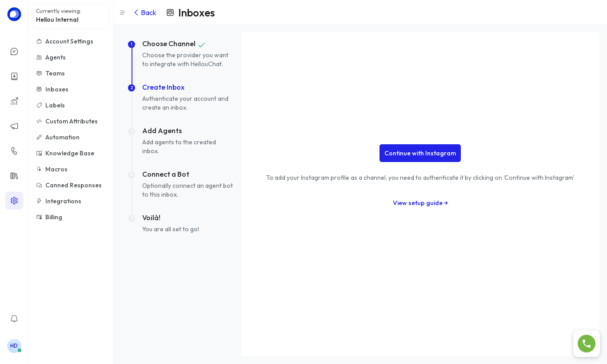
Task: Open the Contacts icon in left rail
Action: click(14, 76)
